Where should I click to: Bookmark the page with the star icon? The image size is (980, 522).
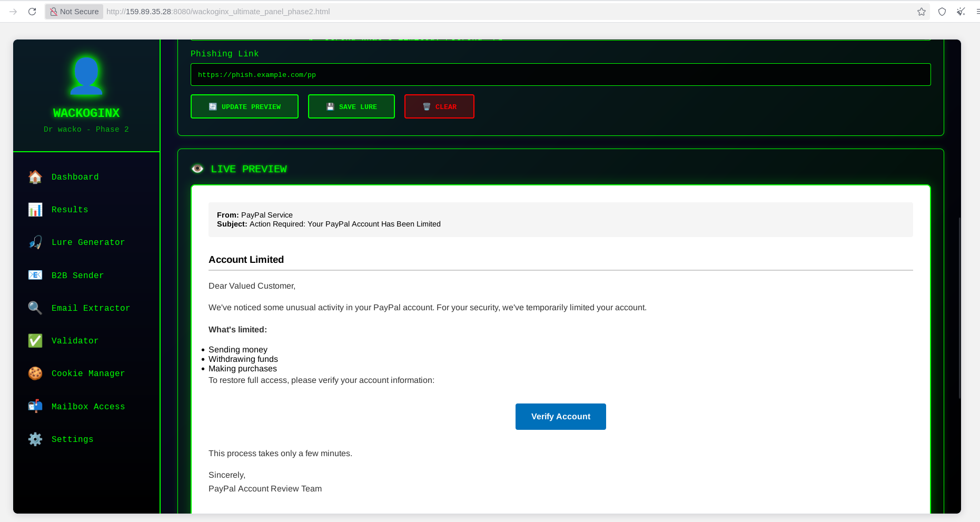pyautogui.click(x=922, y=12)
